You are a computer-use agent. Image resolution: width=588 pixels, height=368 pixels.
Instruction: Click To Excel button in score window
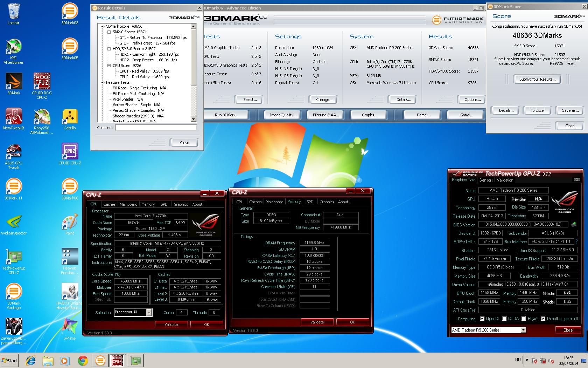click(538, 110)
